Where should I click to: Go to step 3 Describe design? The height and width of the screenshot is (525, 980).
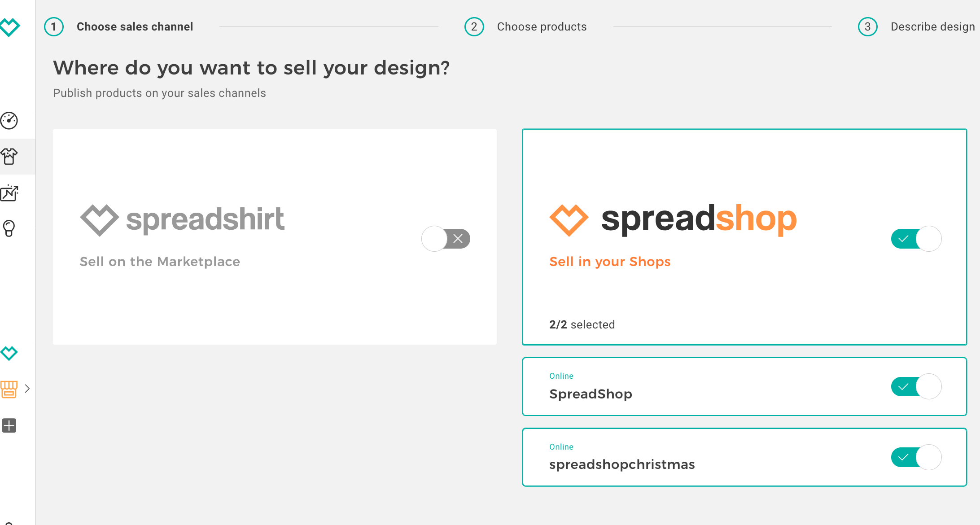click(x=932, y=27)
